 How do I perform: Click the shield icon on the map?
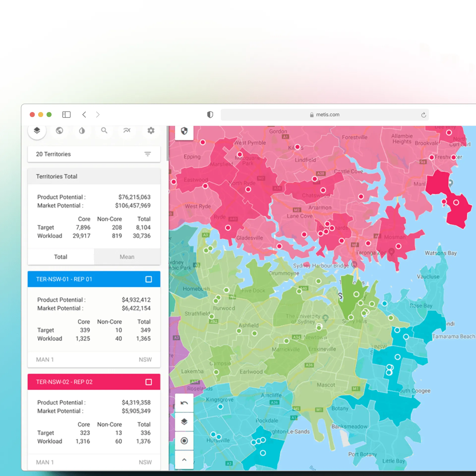click(x=184, y=131)
